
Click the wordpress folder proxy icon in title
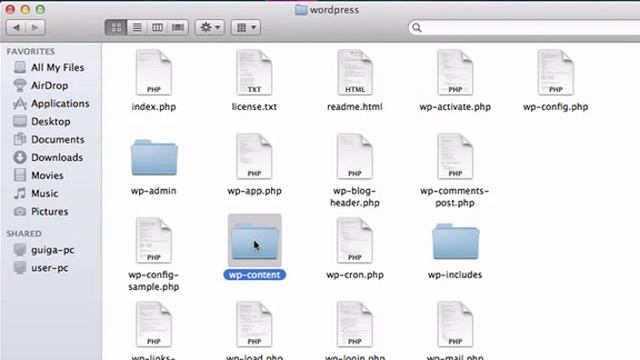[301, 10]
